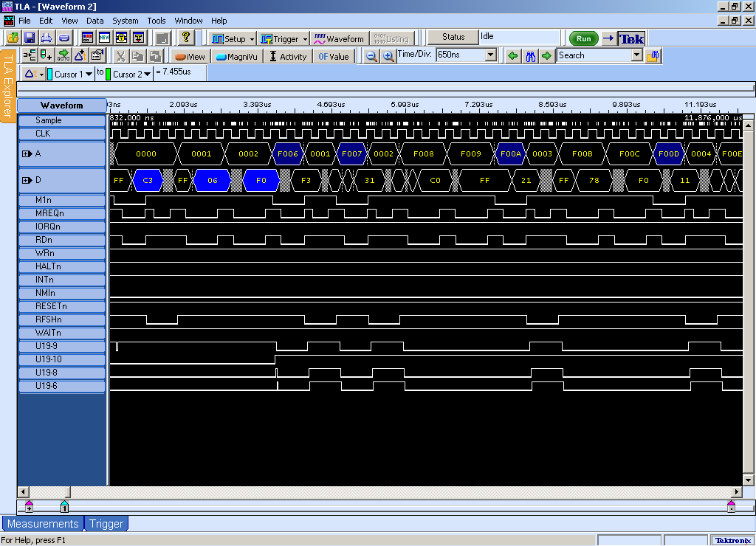
Task: Search forward with the green right arrow
Action: click(547, 56)
